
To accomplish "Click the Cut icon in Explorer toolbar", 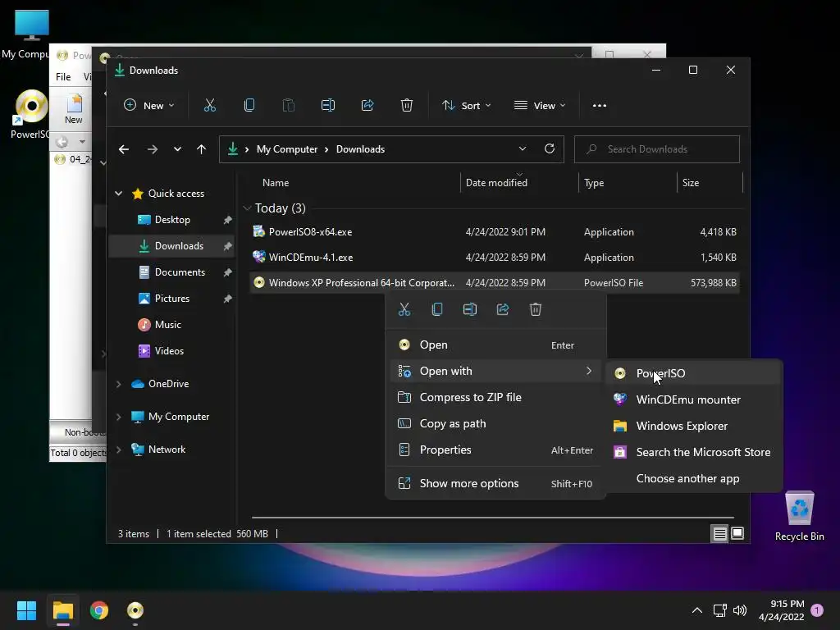I will 209,106.
